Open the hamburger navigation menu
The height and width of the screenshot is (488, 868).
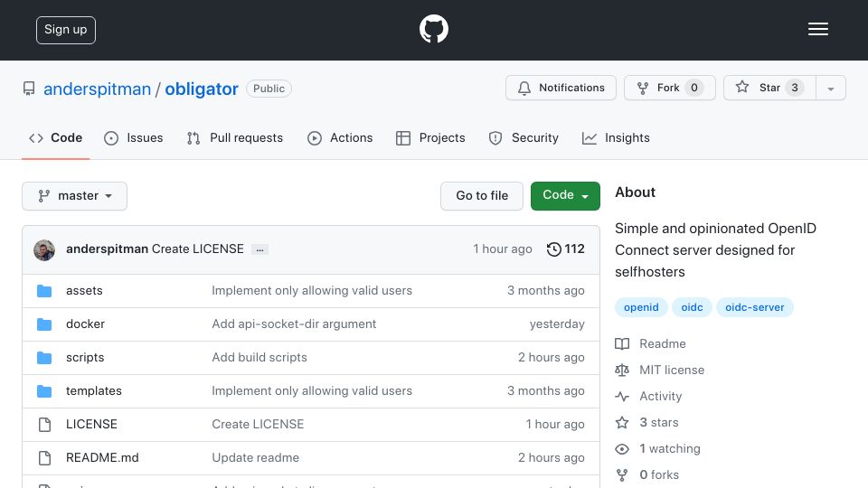pos(817,29)
